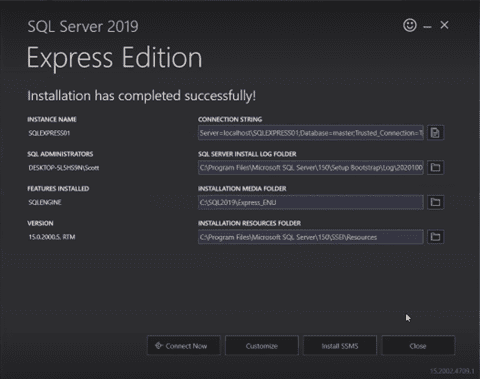This screenshot has width=480, height=379.
Task: Click the Close button at the bottom
Action: pos(418,346)
